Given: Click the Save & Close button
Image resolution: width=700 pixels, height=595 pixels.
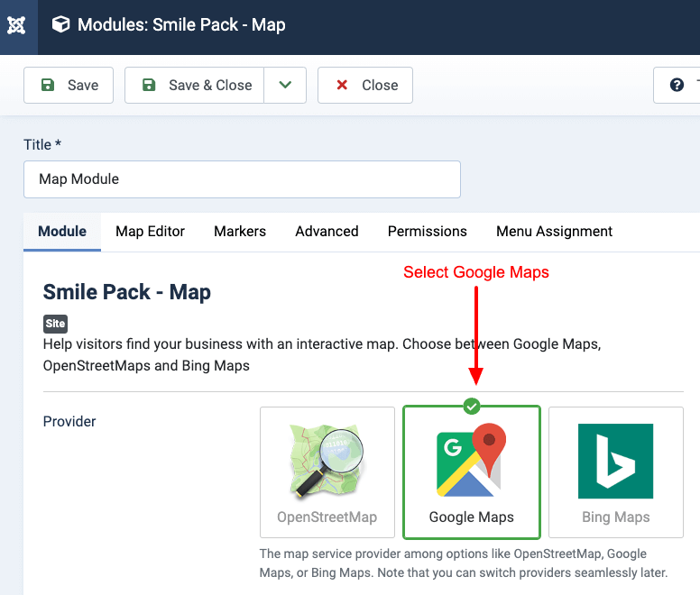Looking at the screenshot, I should pyautogui.click(x=194, y=85).
